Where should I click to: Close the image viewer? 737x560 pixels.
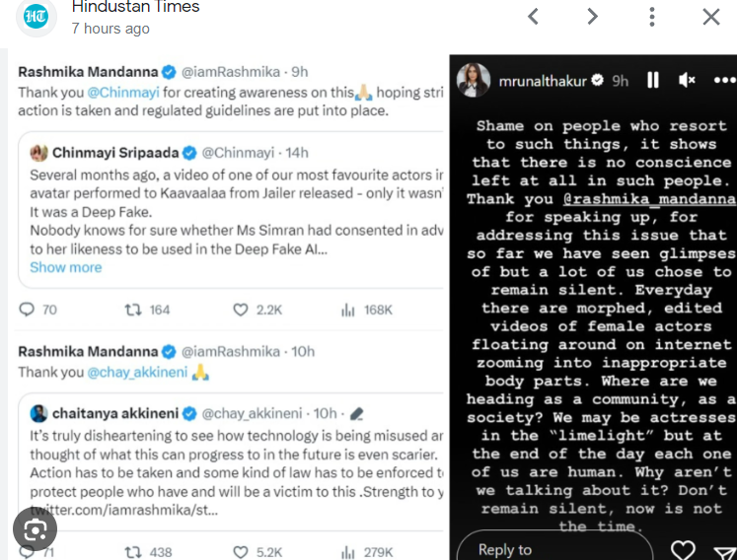coord(711,17)
